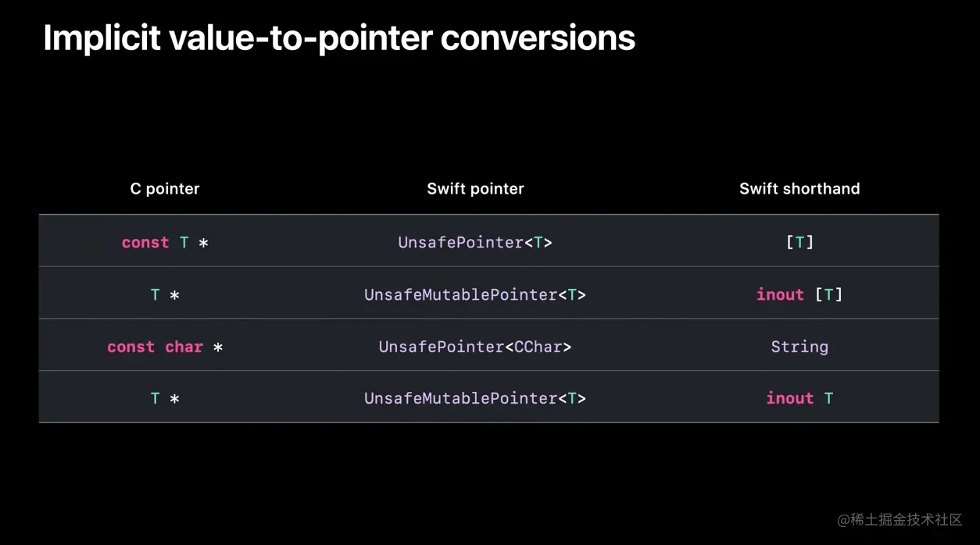
Task: Click the 'UnsafePointer<CChar>' cell
Action: pos(475,347)
